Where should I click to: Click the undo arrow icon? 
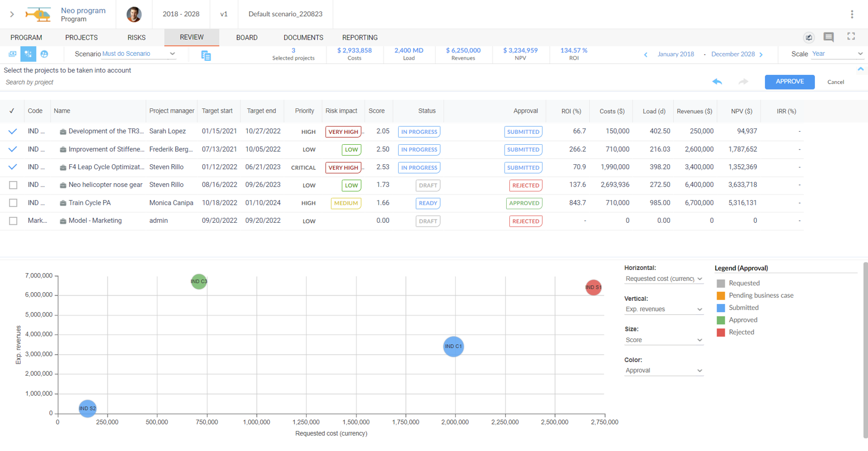717,82
